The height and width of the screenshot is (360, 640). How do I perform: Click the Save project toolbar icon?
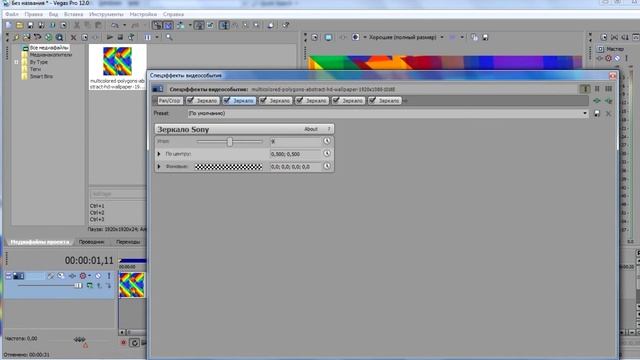click(x=30, y=25)
